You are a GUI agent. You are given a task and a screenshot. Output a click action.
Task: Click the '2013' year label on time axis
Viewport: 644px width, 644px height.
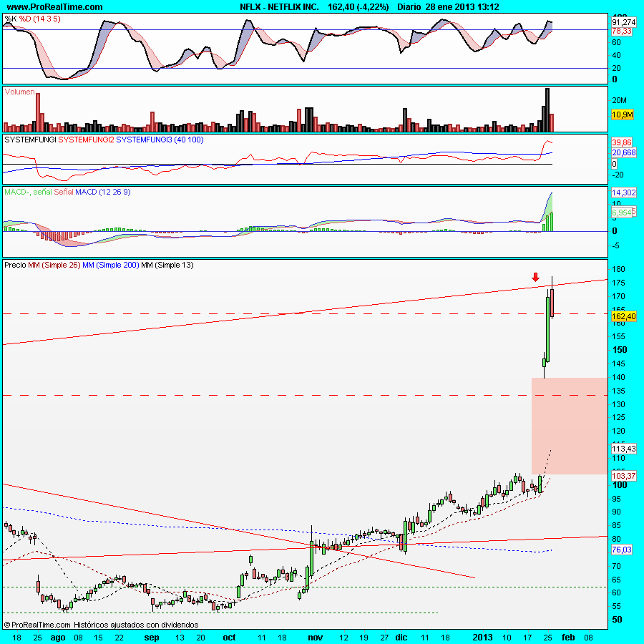482,638
